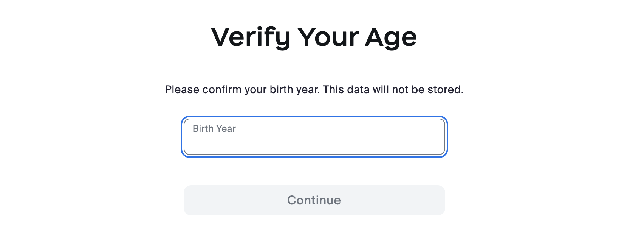Click the "Please confirm your birth year" sentence
644x231 pixels.
click(x=242, y=90)
